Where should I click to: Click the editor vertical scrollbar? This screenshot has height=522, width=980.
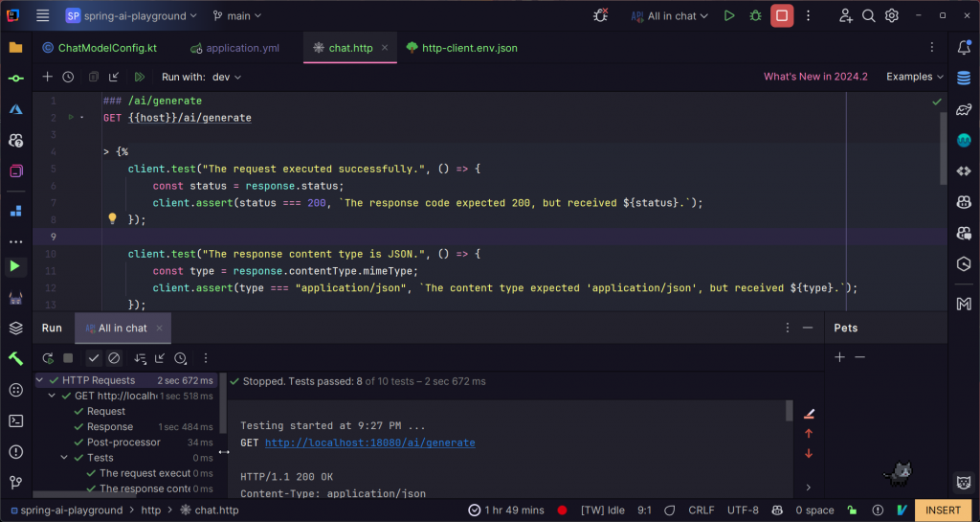943,148
